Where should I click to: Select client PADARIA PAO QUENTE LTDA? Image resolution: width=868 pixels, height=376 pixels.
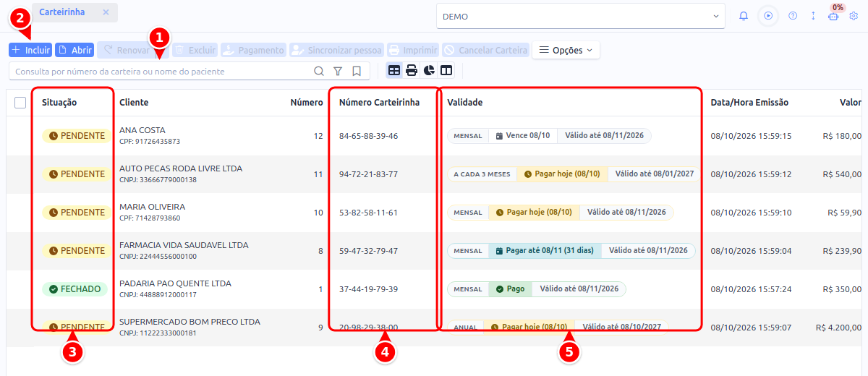pos(175,283)
